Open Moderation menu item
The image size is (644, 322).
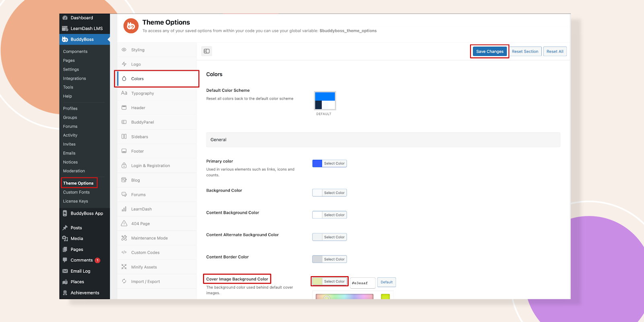pyautogui.click(x=74, y=171)
